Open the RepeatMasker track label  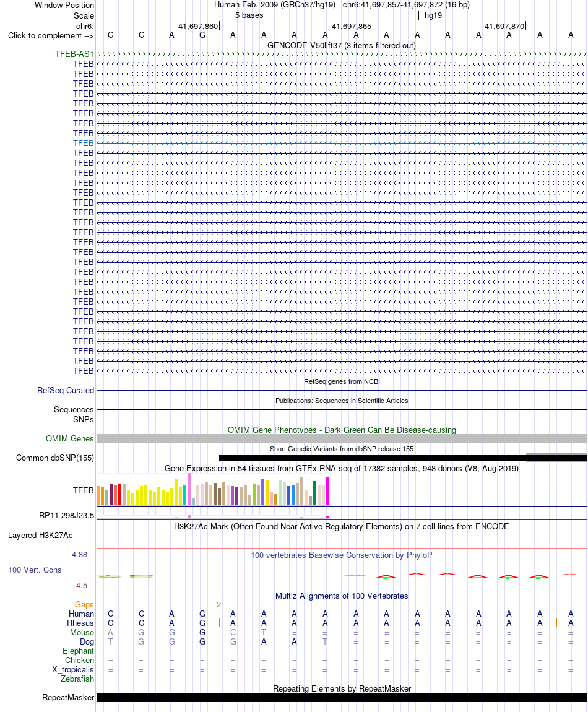click(x=68, y=697)
